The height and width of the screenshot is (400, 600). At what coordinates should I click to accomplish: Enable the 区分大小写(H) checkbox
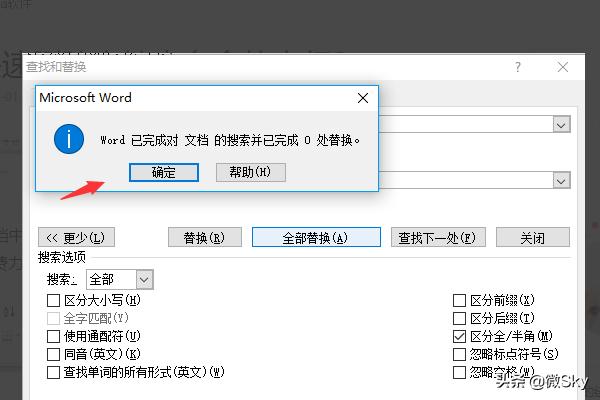[x=54, y=300]
